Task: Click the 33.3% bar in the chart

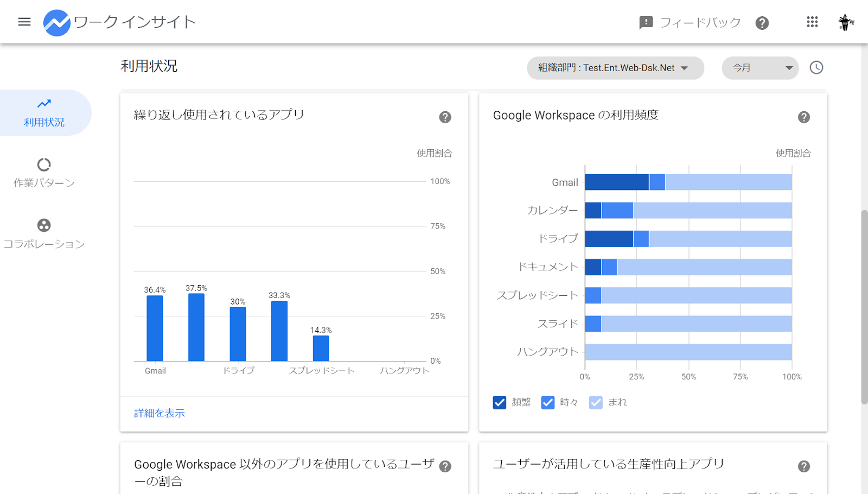Action: [x=279, y=331]
